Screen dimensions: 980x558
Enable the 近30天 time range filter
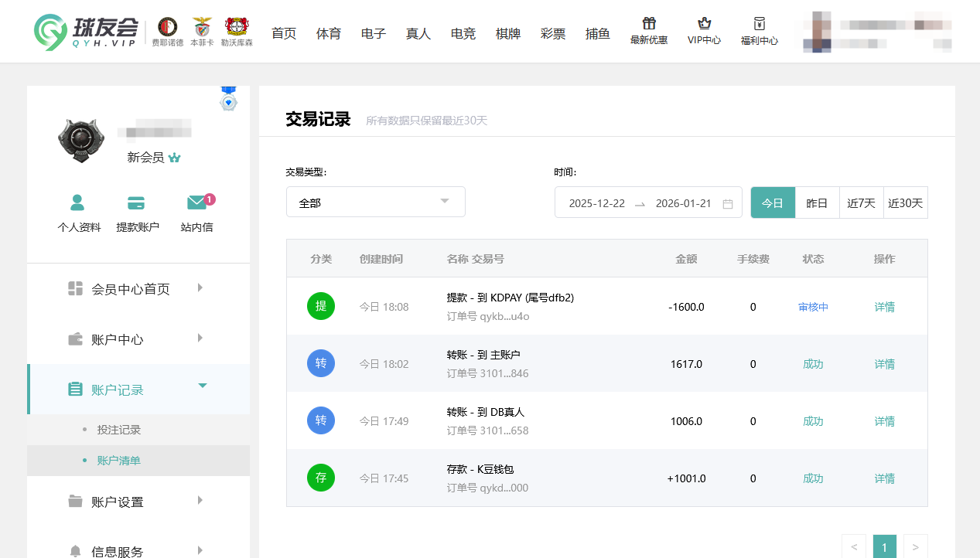point(905,202)
